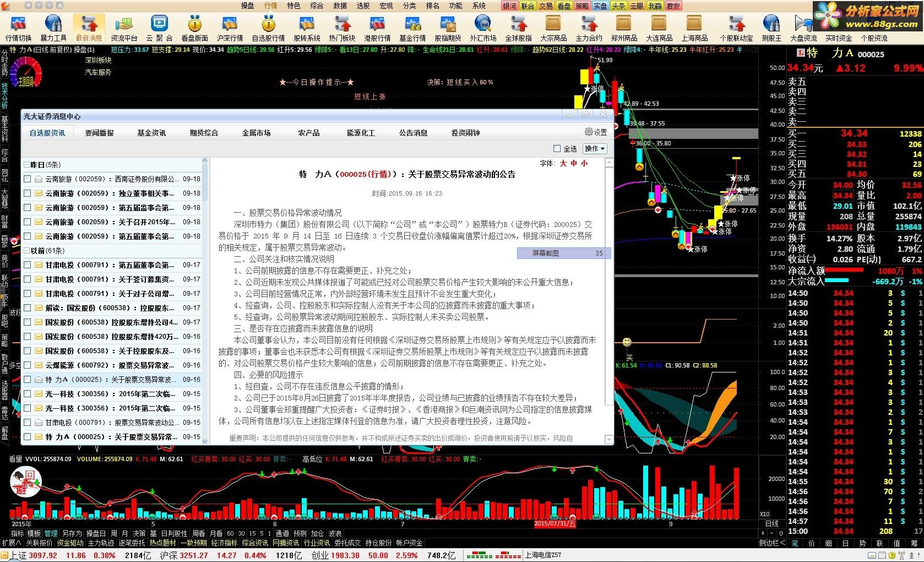This screenshot has height=562, width=924.
Task: Check 光一科技 09-15 first row checkbox
Action: coord(28,394)
